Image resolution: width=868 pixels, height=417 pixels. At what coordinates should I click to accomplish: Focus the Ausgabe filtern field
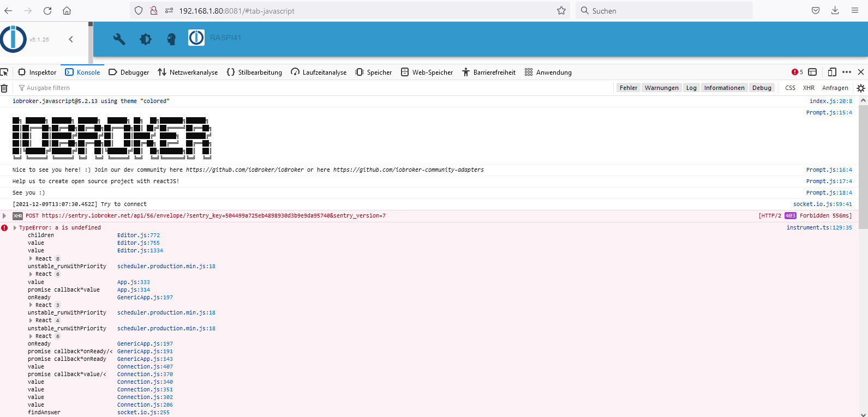pyautogui.click(x=314, y=88)
